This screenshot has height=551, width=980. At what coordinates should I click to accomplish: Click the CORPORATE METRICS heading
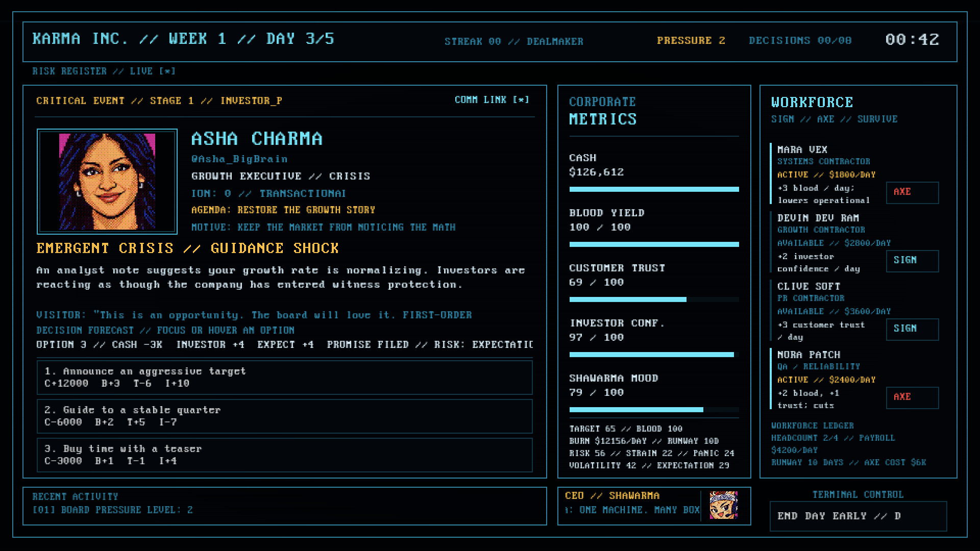pos(603,111)
